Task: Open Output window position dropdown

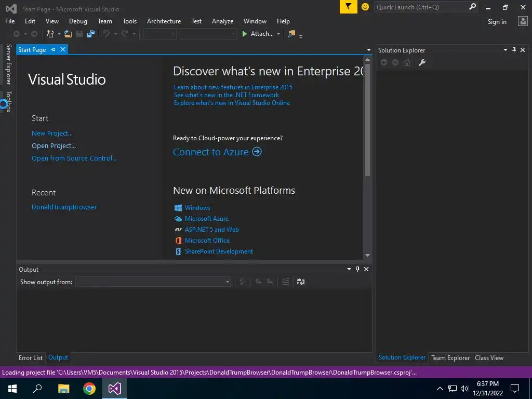Action: (349, 269)
